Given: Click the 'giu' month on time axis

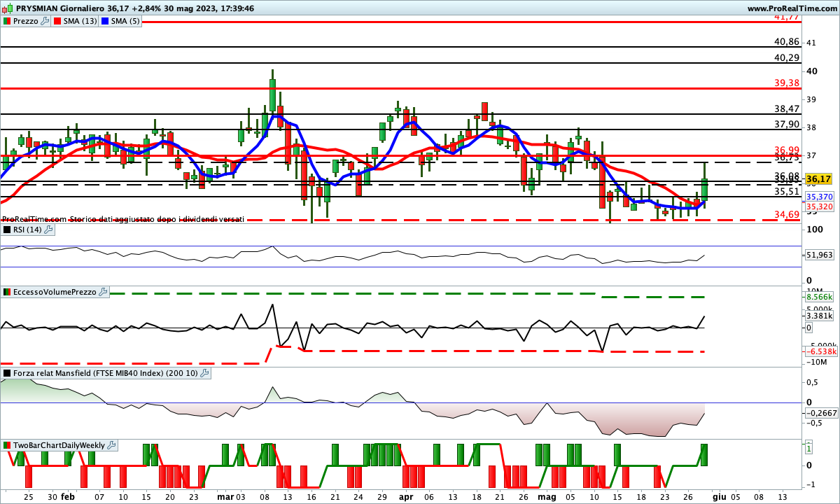Looking at the screenshot, I should tap(718, 496).
